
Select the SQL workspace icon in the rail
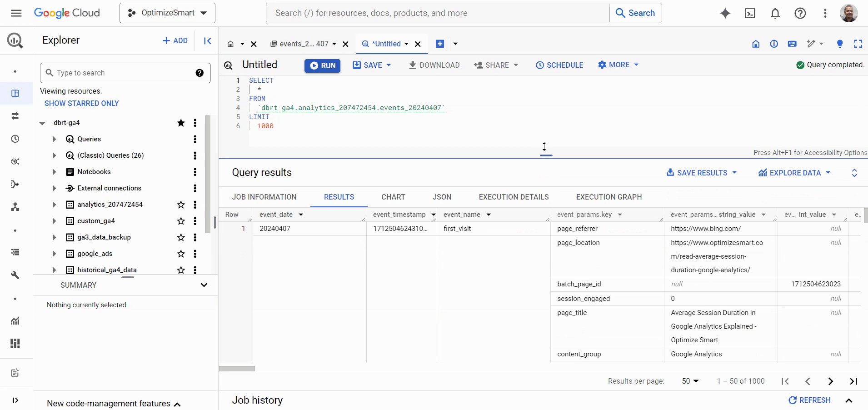tap(15, 94)
